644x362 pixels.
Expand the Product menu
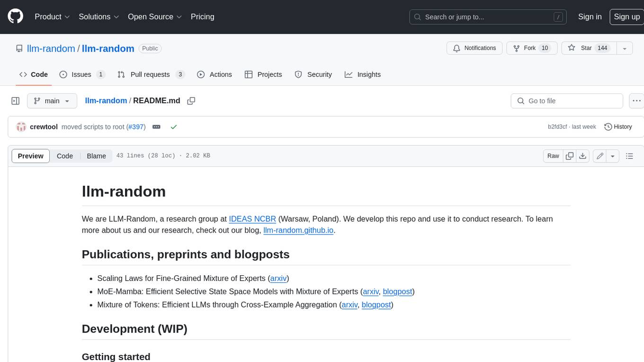tap(52, 17)
